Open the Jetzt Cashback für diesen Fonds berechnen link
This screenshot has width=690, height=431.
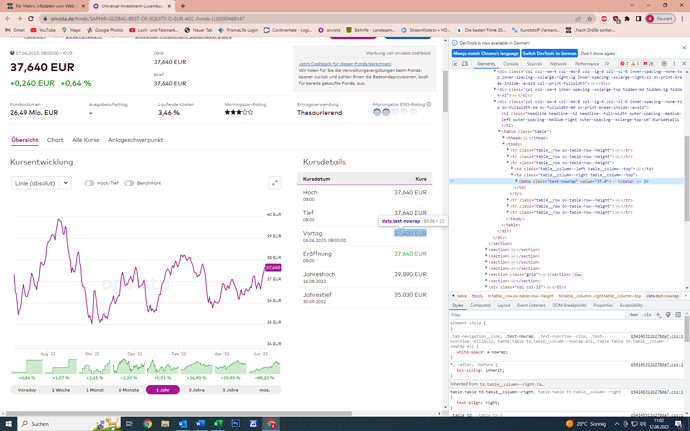pyautogui.click(x=345, y=64)
